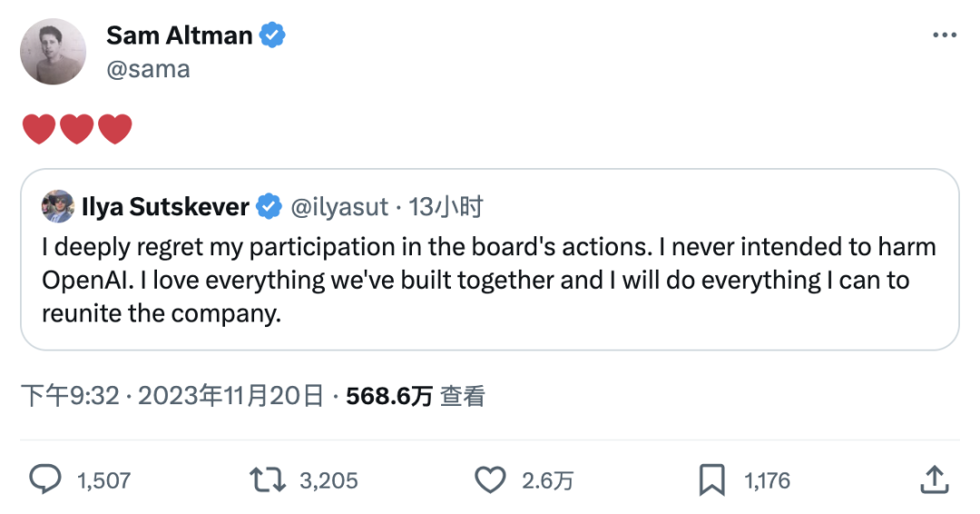Bookmark this tweet
This screenshot has width=980, height=514.
(712, 480)
